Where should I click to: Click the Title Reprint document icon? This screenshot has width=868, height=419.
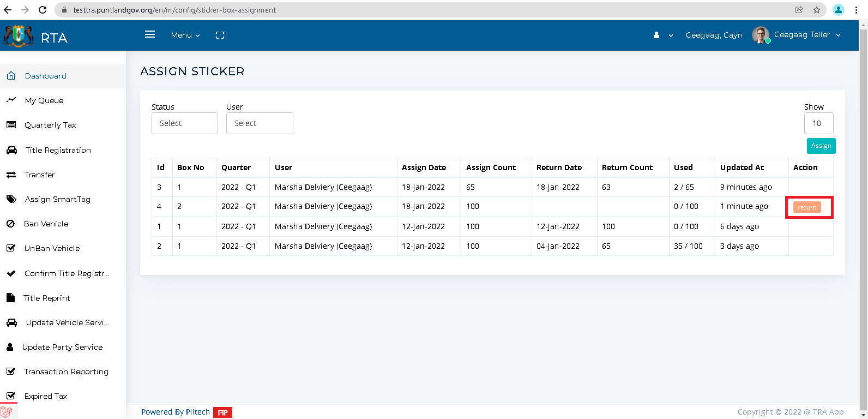[x=10, y=298]
